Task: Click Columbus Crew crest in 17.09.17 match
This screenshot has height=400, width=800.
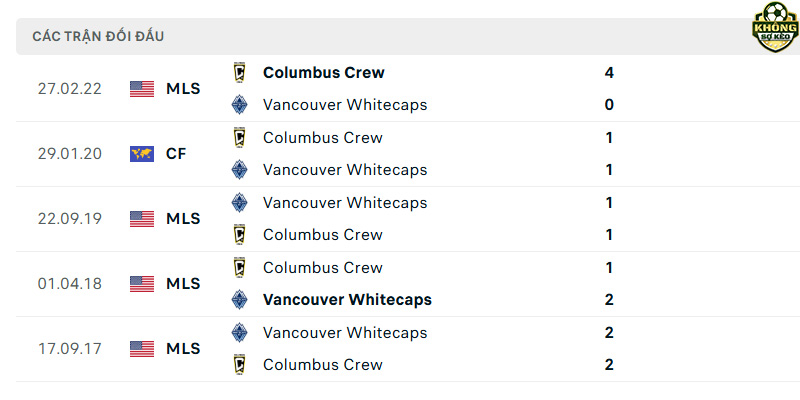Action: coord(239,364)
